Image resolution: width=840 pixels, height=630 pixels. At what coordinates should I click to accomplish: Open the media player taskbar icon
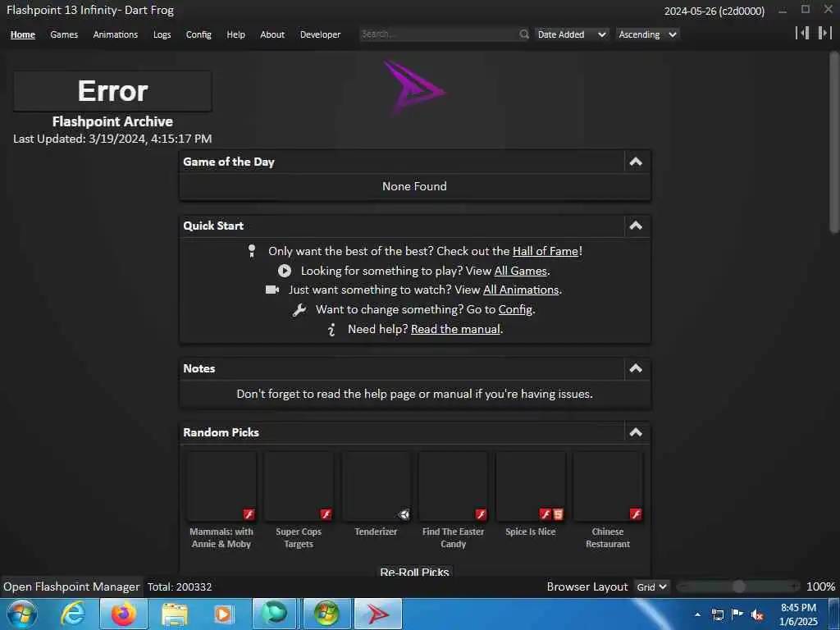click(x=224, y=614)
